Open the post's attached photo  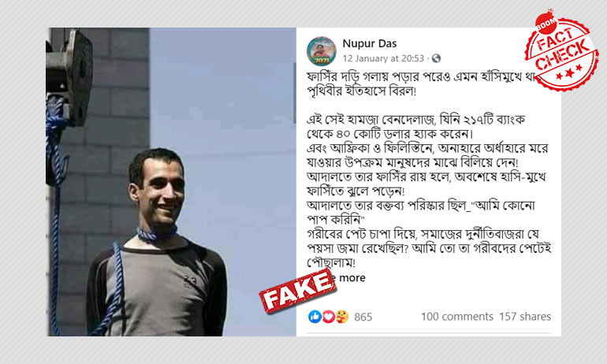point(171,182)
